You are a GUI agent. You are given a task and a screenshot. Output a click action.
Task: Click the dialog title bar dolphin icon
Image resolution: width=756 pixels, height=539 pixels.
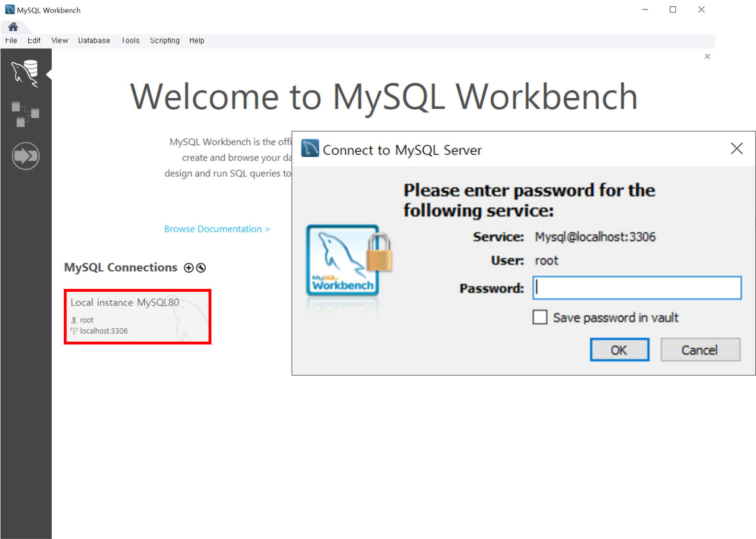[x=310, y=148]
